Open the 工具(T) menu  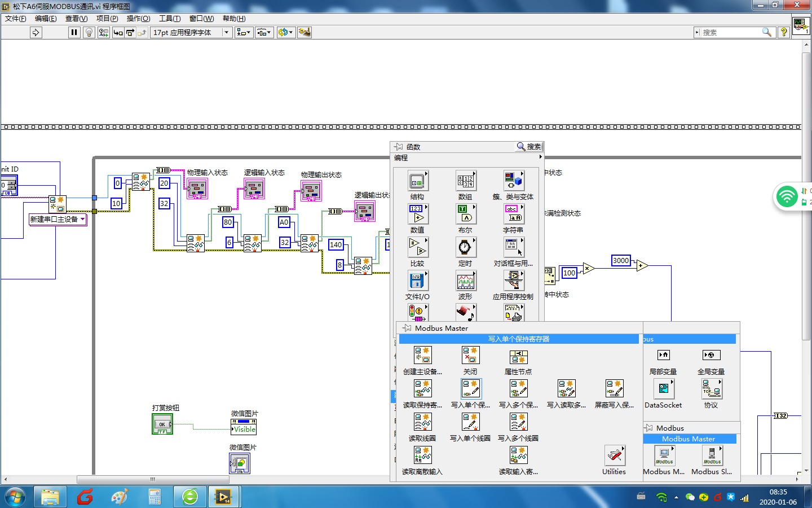tap(170, 19)
